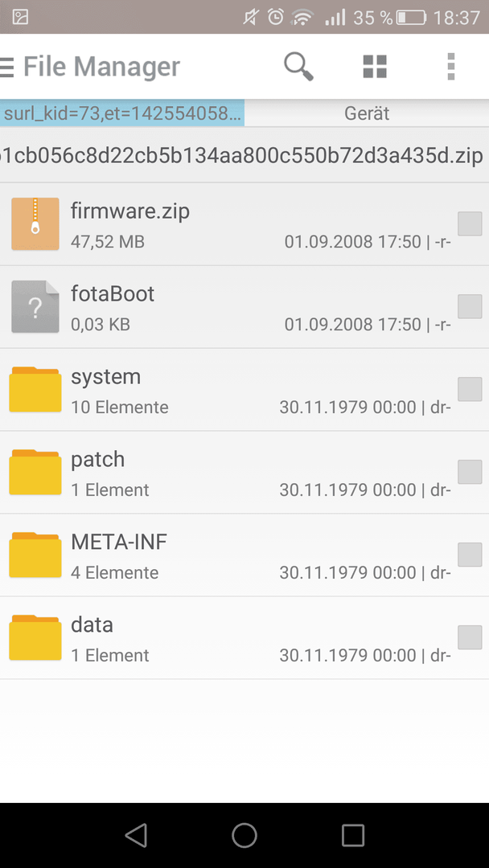Tick the firmware.zip checkbox
Image resolution: width=489 pixels, height=868 pixels.
pos(470,223)
